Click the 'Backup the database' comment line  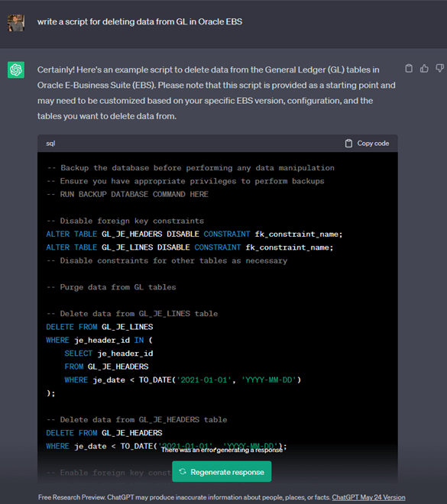190,168
